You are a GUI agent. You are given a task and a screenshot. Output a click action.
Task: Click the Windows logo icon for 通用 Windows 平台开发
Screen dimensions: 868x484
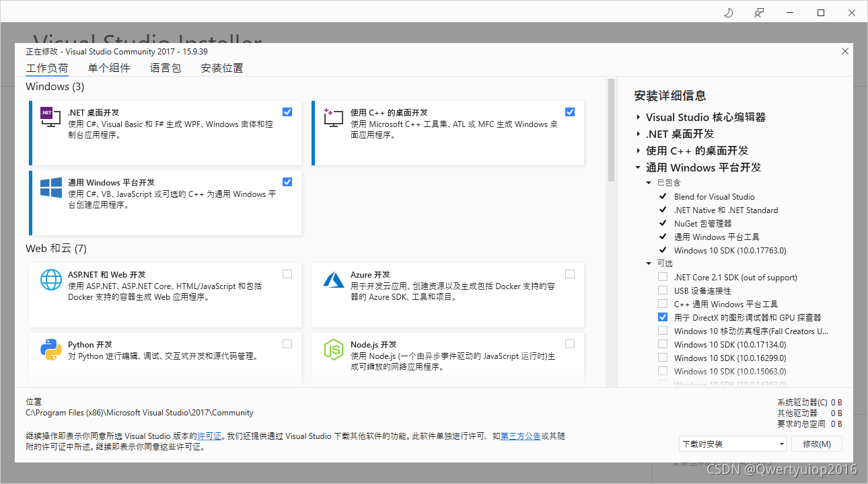pyautogui.click(x=51, y=188)
